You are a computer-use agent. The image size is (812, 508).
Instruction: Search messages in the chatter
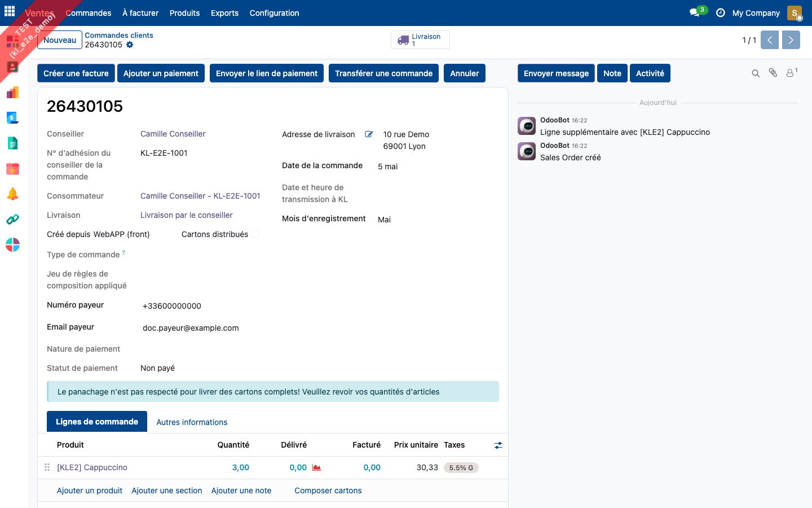(756, 73)
